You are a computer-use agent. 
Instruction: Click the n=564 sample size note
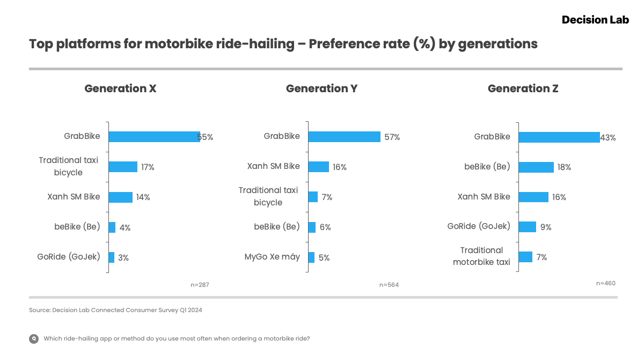click(x=389, y=285)
